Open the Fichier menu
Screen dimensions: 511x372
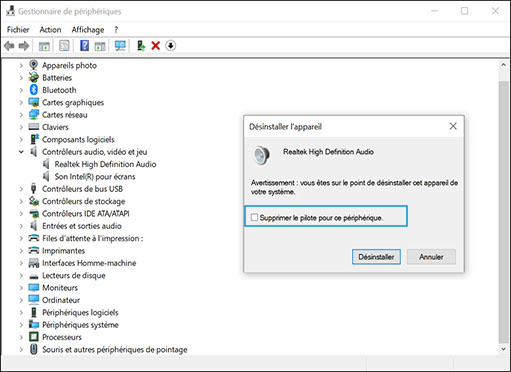point(18,30)
